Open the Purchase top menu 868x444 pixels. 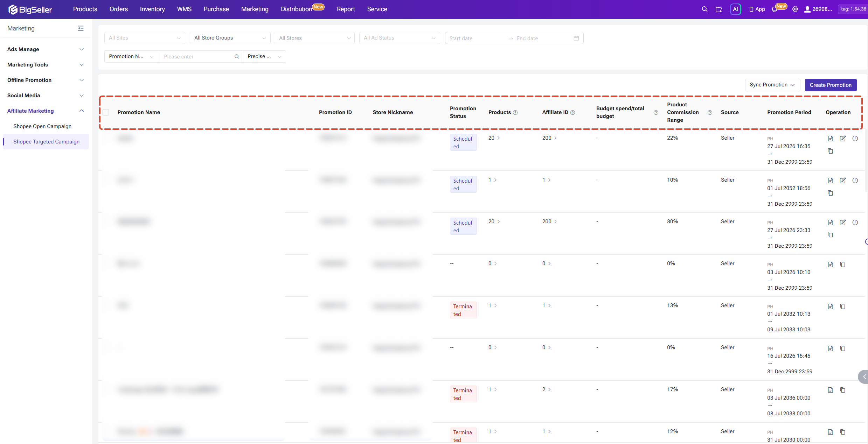[216, 9]
